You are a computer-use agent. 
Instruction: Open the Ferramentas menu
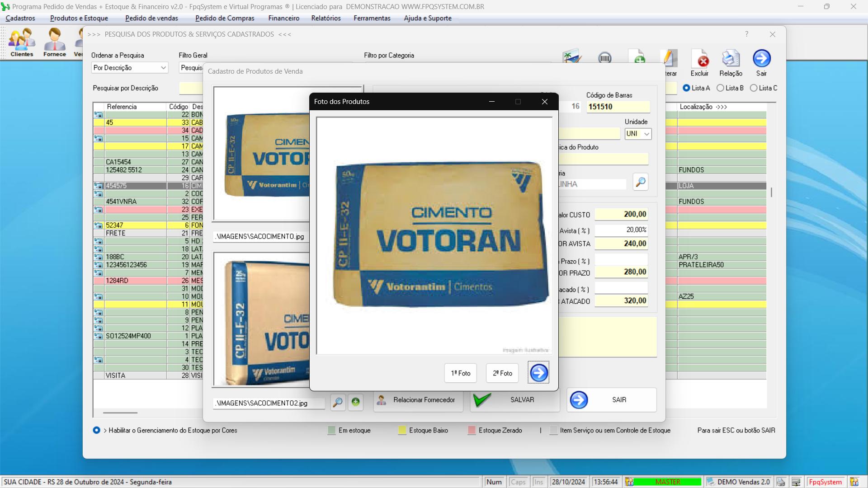tap(372, 18)
